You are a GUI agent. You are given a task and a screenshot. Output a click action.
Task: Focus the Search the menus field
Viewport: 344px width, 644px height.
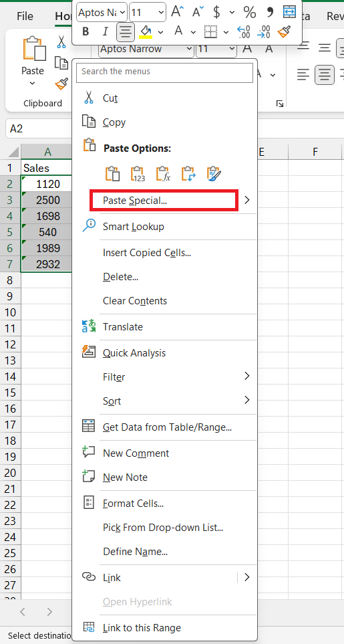pos(165,72)
